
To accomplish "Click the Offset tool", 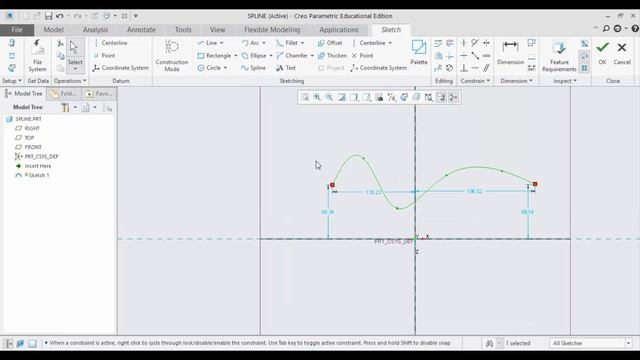I will point(330,43).
